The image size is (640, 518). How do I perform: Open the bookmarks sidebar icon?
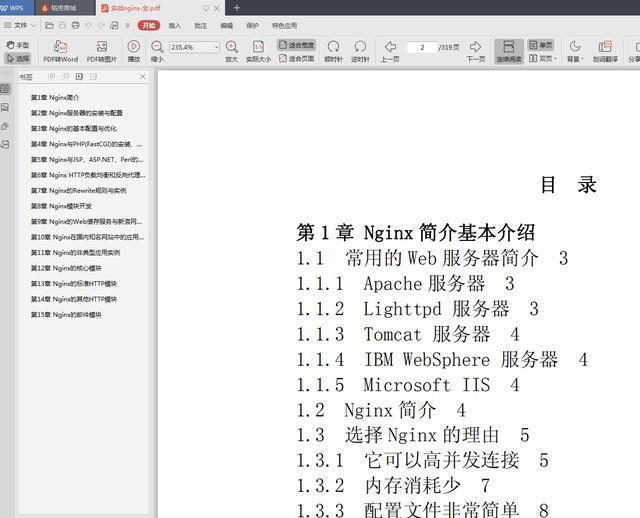coord(5,89)
